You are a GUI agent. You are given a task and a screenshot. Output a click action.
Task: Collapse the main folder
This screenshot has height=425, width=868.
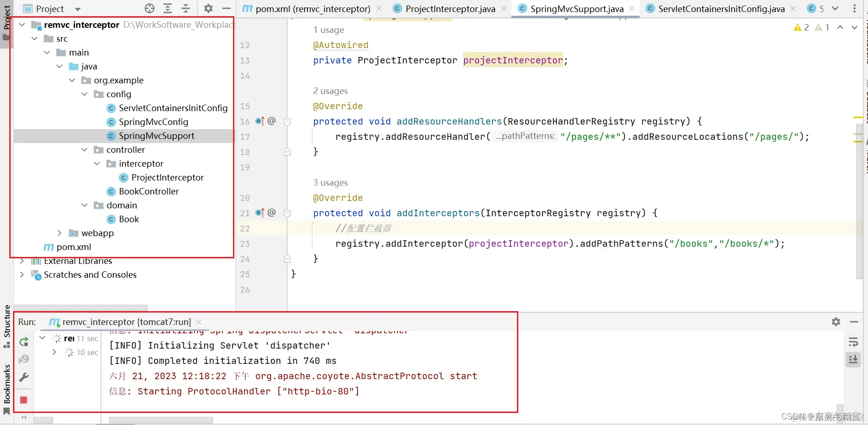(x=47, y=52)
